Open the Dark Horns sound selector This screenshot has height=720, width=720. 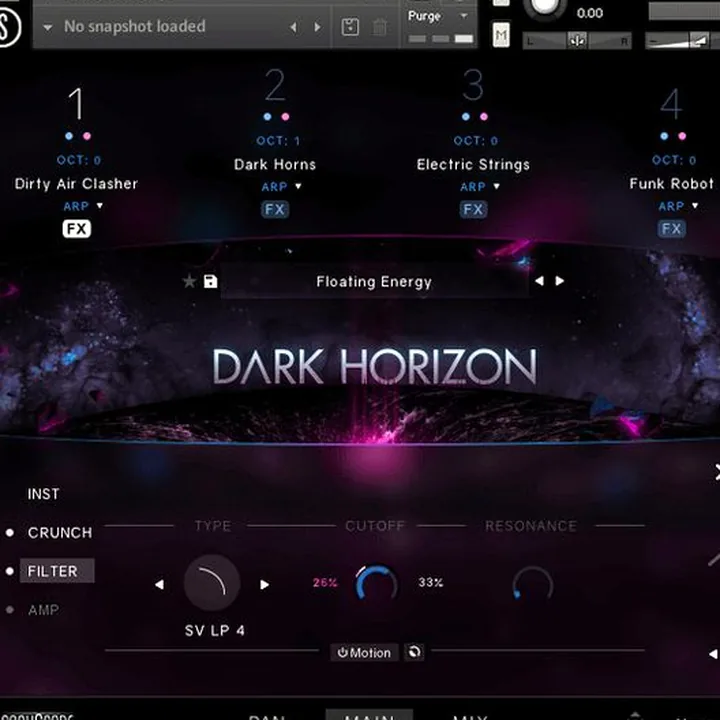(x=275, y=164)
